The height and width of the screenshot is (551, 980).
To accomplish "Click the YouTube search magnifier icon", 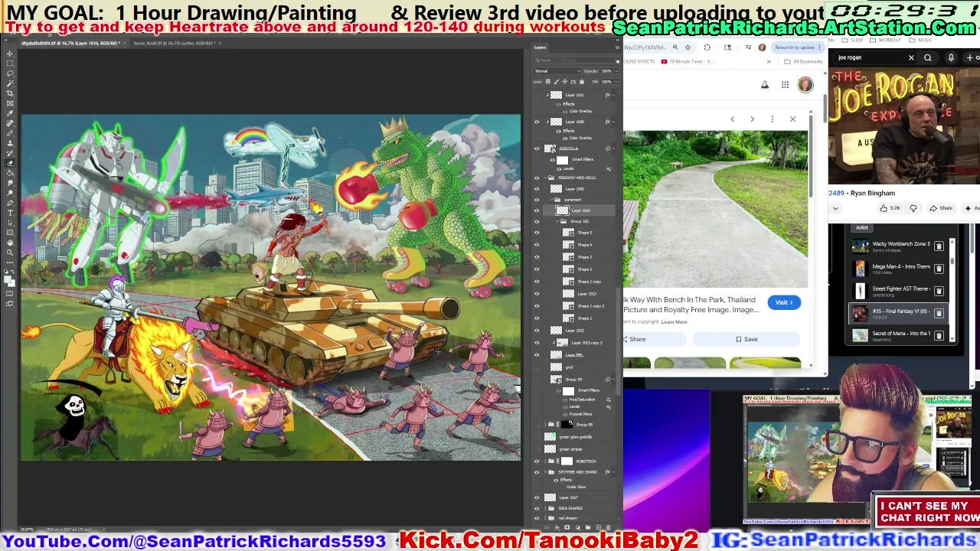I will point(928,57).
